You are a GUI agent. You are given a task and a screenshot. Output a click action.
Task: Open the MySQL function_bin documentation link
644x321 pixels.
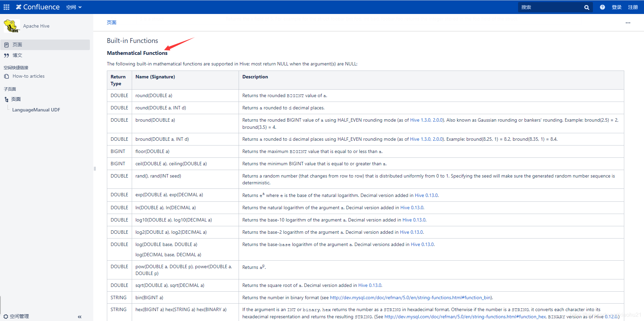[411, 297]
